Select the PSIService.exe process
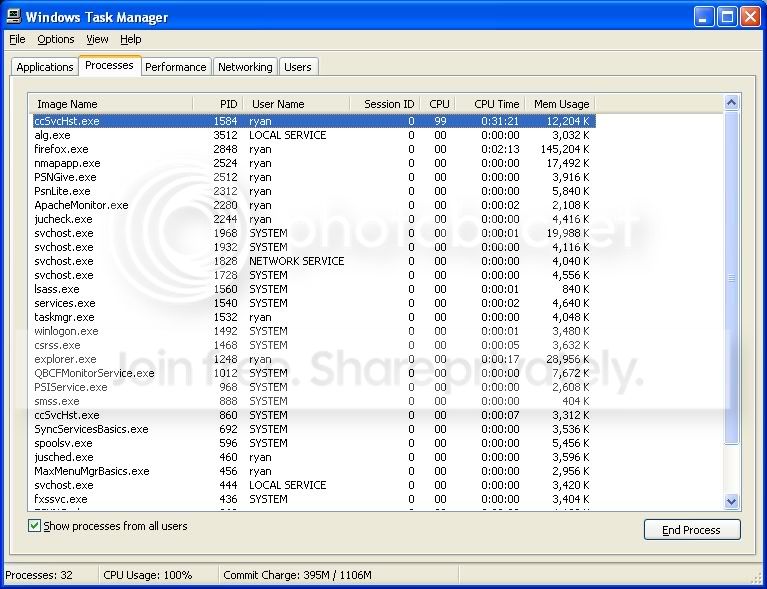The width and height of the screenshot is (767, 589). pos(314,387)
